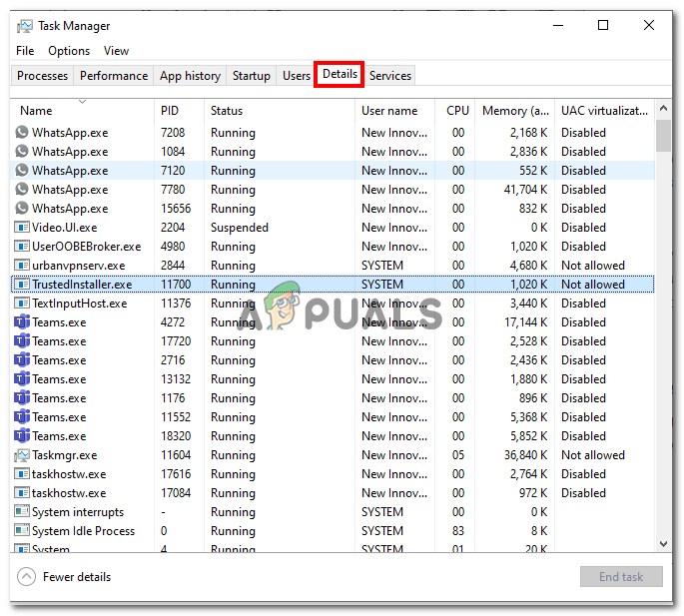Open the Options menu
Image resolution: width=684 pixels, height=616 pixels.
click(x=69, y=51)
